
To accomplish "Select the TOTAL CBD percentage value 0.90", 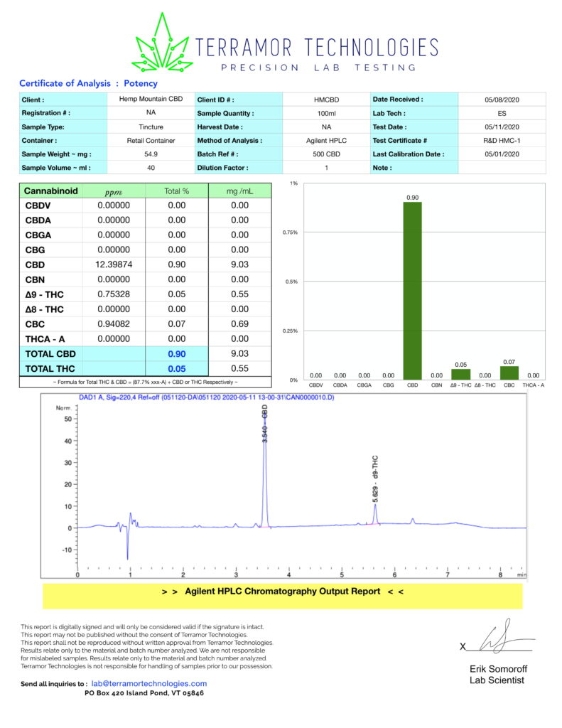I will point(177,354).
